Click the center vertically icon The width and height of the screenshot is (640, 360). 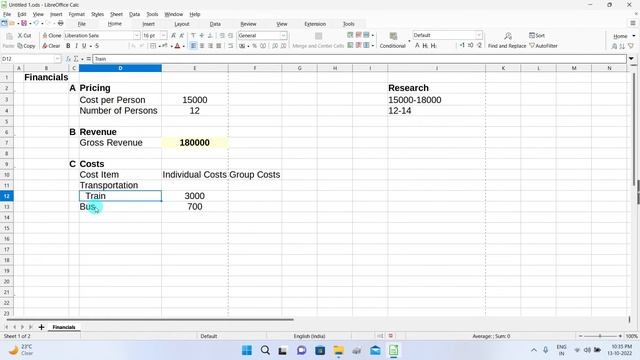point(202,36)
